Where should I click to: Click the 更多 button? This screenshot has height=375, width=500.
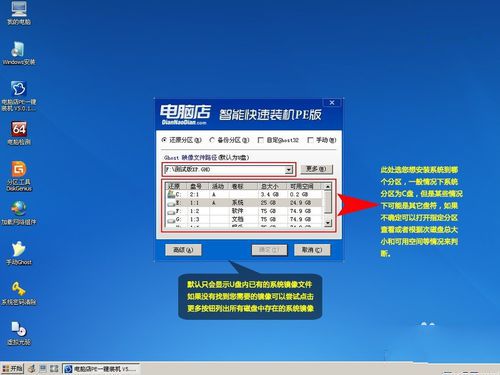click(316, 169)
